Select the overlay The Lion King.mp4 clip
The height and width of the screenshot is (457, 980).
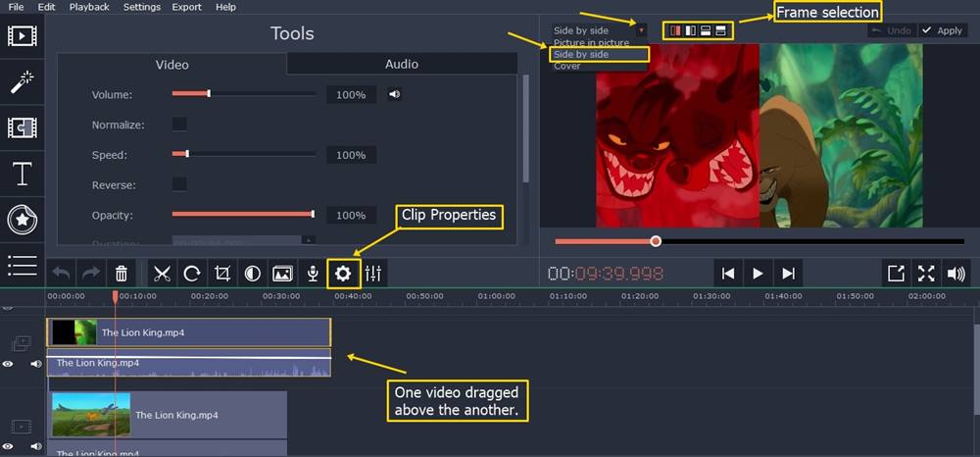(189, 332)
